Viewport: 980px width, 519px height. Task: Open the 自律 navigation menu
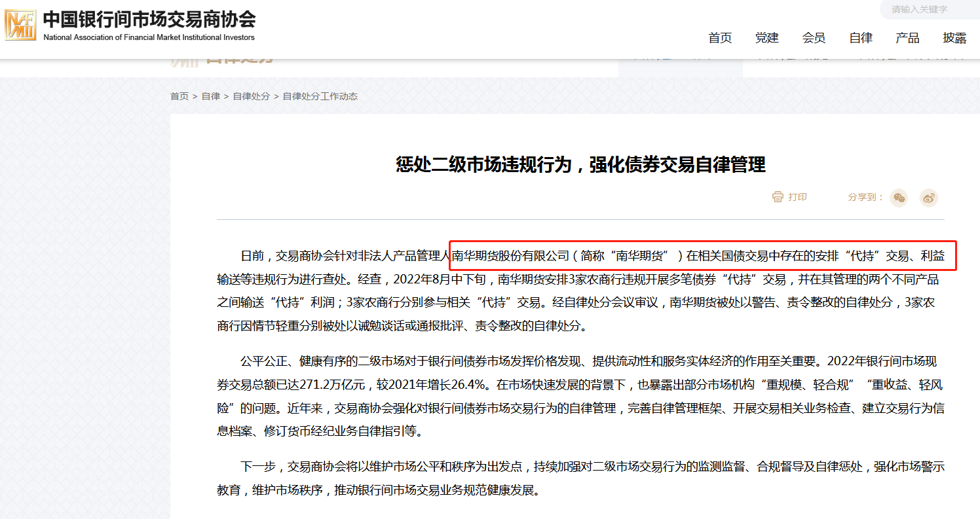[x=861, y=38]
